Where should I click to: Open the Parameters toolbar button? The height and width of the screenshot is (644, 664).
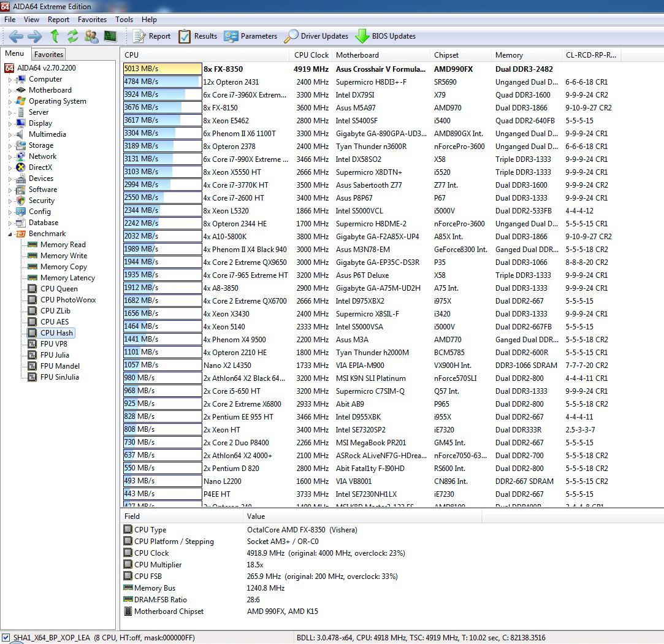(x=251, y=36)
